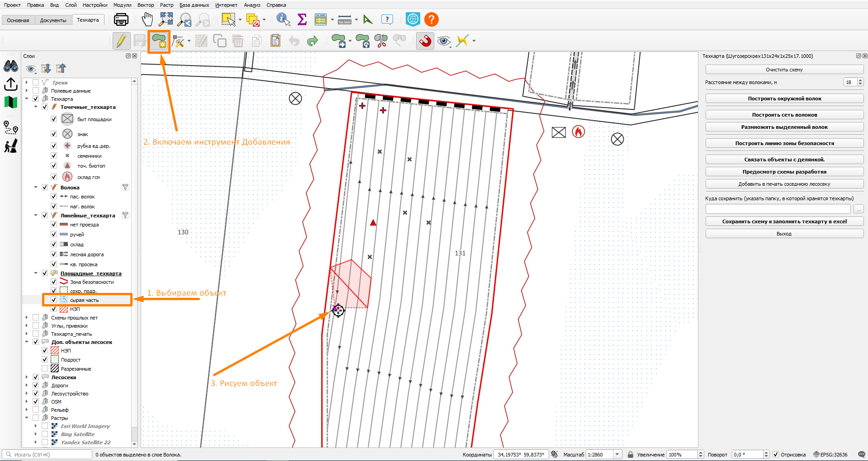Toggle the сырая часть checkbox

coord(54,300)
